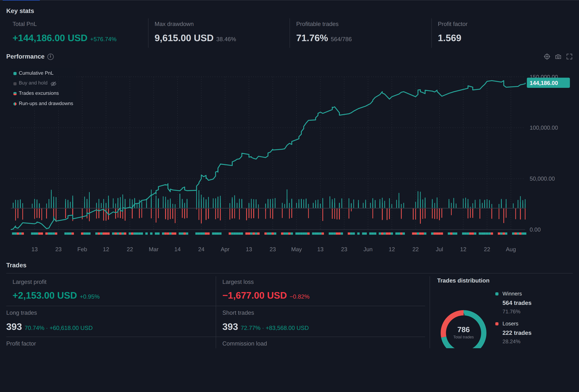This screenshot has height=392, width=579.
Task: Take a chart snapshot with camera icon
Action: coord(558,57)
